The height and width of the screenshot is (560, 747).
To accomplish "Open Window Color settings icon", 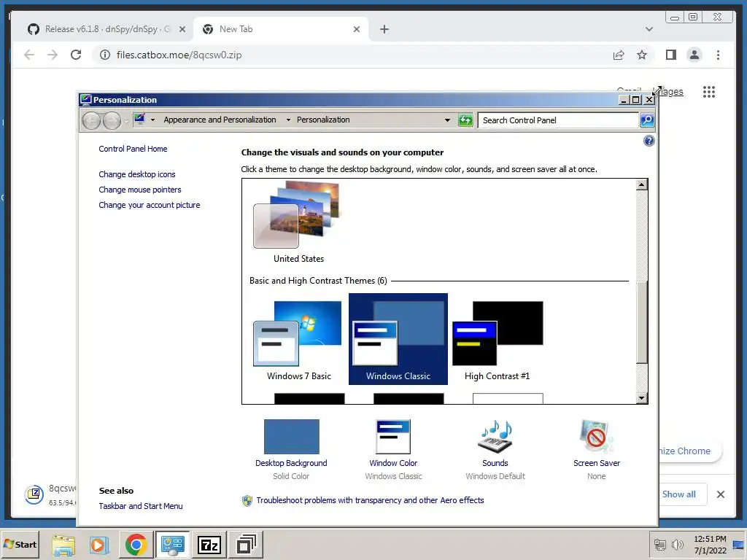I will click(393, 437).
